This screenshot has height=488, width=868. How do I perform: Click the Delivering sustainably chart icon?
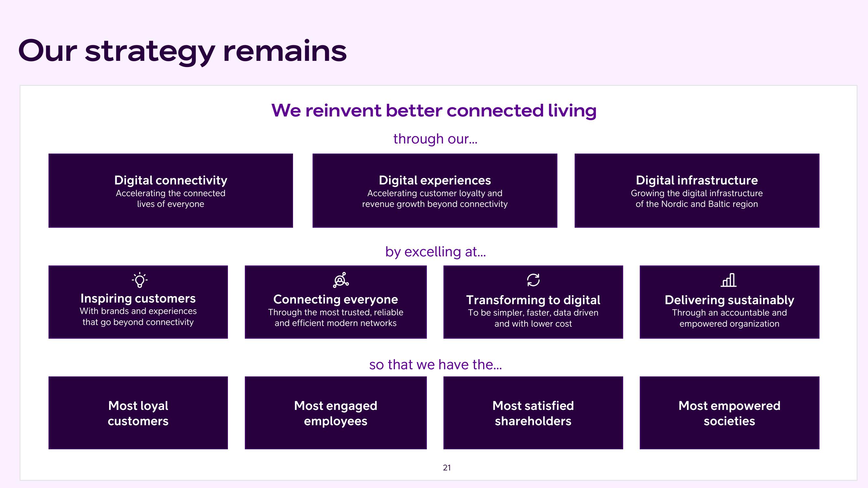730,280
